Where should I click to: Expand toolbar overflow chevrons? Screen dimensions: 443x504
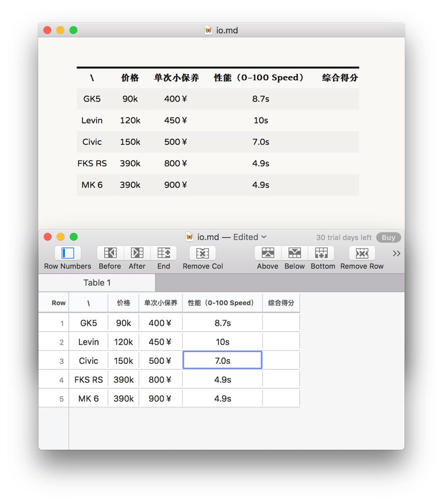tap(397, 253)
